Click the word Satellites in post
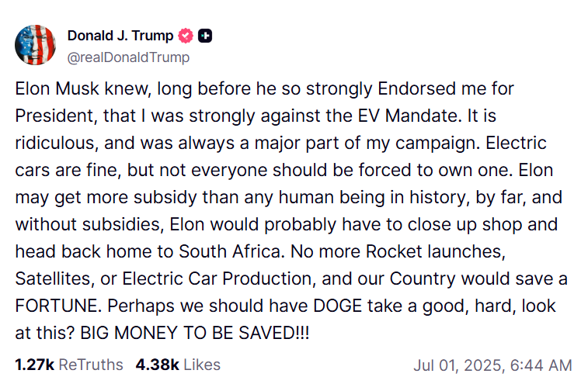The height and width of the screenshot is (384, 588). (54, 278)
